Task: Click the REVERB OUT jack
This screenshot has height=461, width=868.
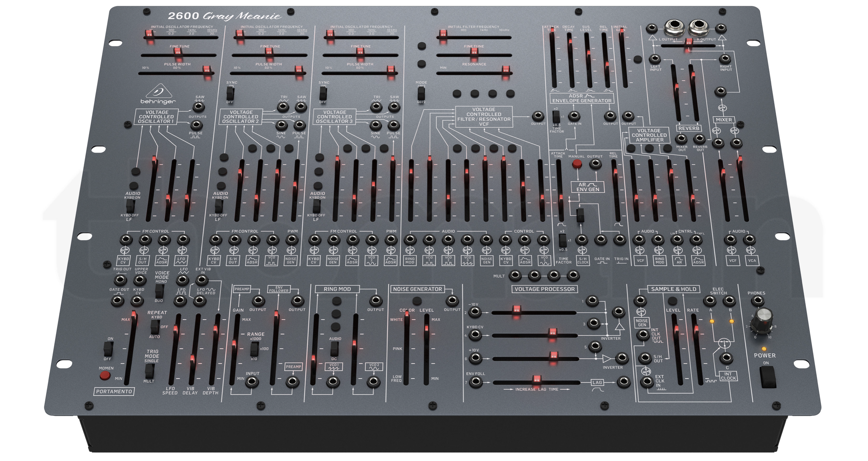Action: click(700, 139)
